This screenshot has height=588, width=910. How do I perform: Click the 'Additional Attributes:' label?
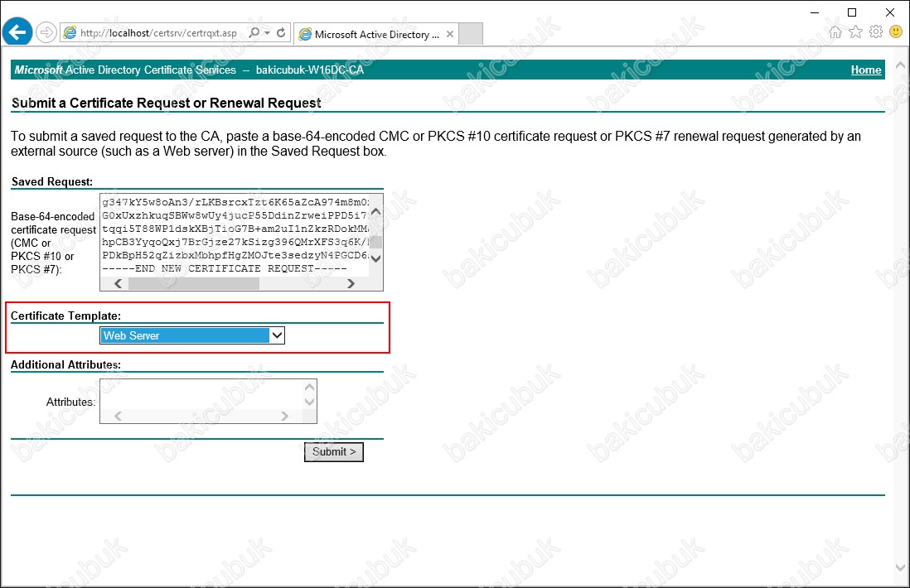pos(65,364)
